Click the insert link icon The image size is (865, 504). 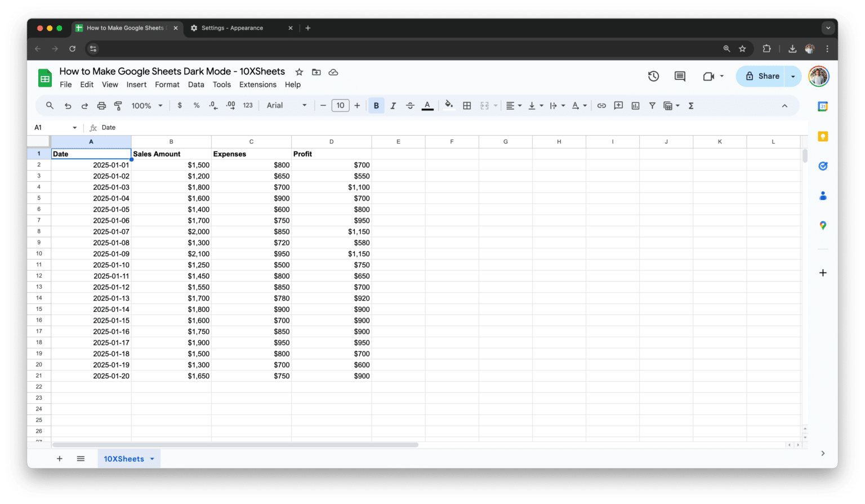[601, 105]
